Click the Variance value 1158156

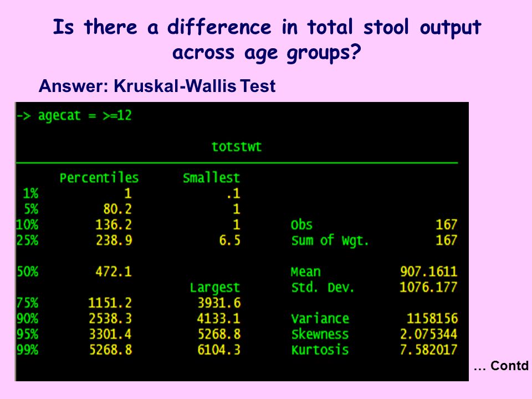click(x=432, y=318)
